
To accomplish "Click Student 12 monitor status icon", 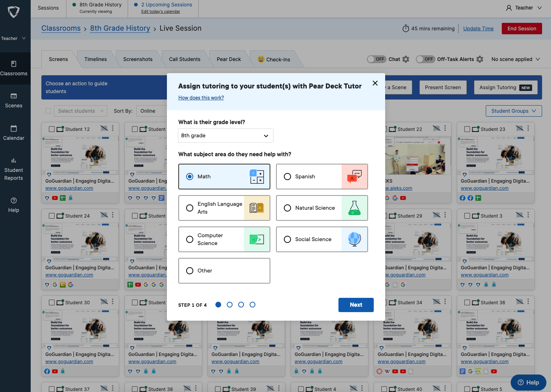I will pos(60,129).
